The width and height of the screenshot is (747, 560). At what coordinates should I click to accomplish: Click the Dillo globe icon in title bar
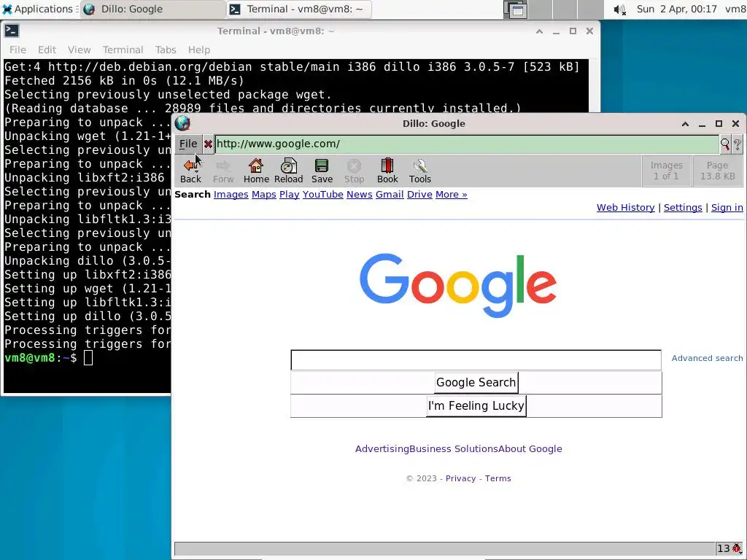click(182, 123)
